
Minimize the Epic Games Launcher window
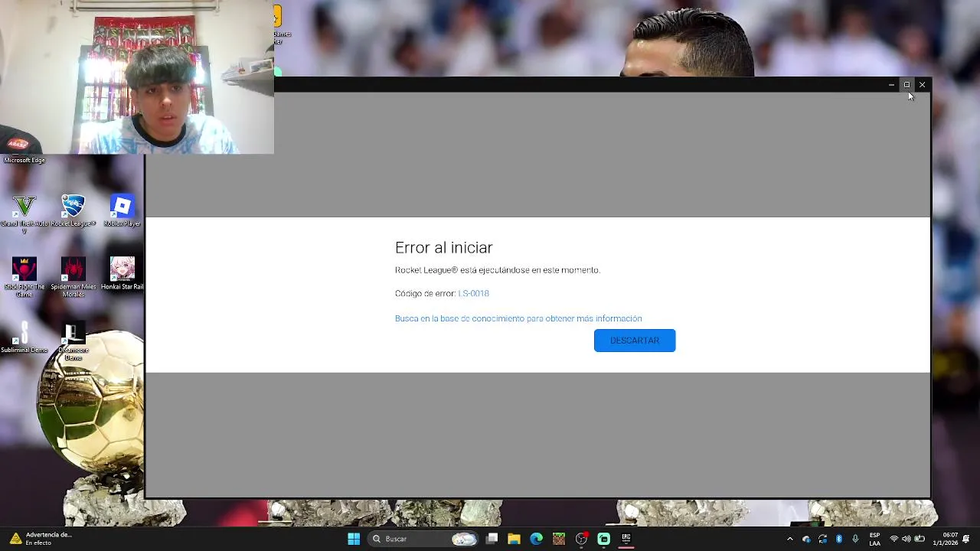[x=891, y=85]
